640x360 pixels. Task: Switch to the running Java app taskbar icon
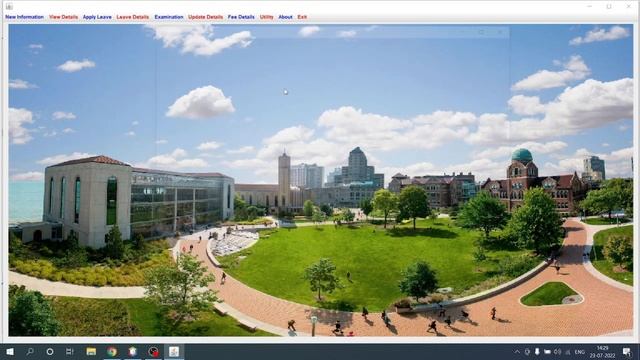(x=174, y=351)
